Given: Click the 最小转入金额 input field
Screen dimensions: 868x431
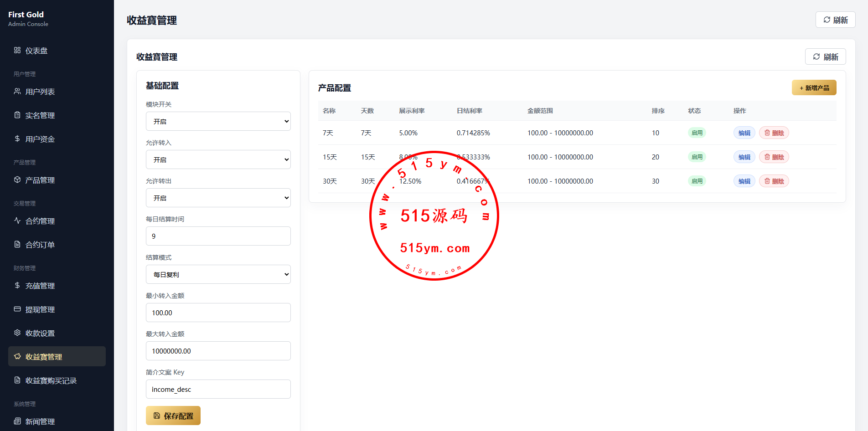Looking at the screenshot, I should [218, 313].
